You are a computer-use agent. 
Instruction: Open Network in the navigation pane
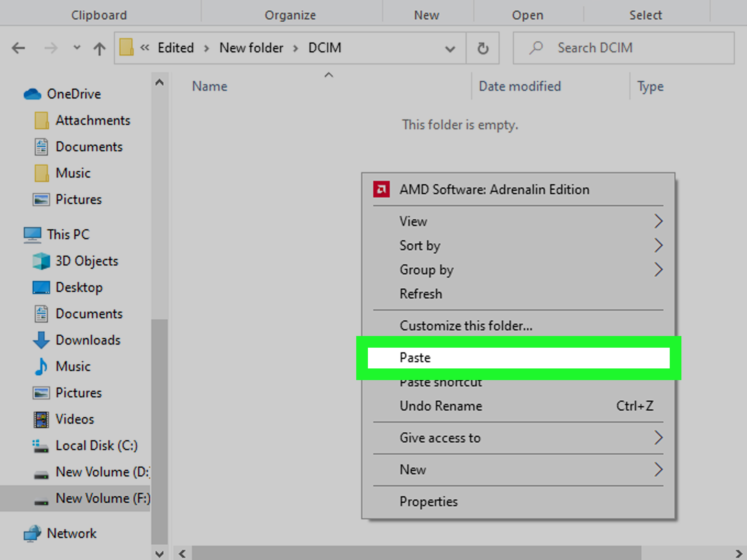tap(71, 533)
